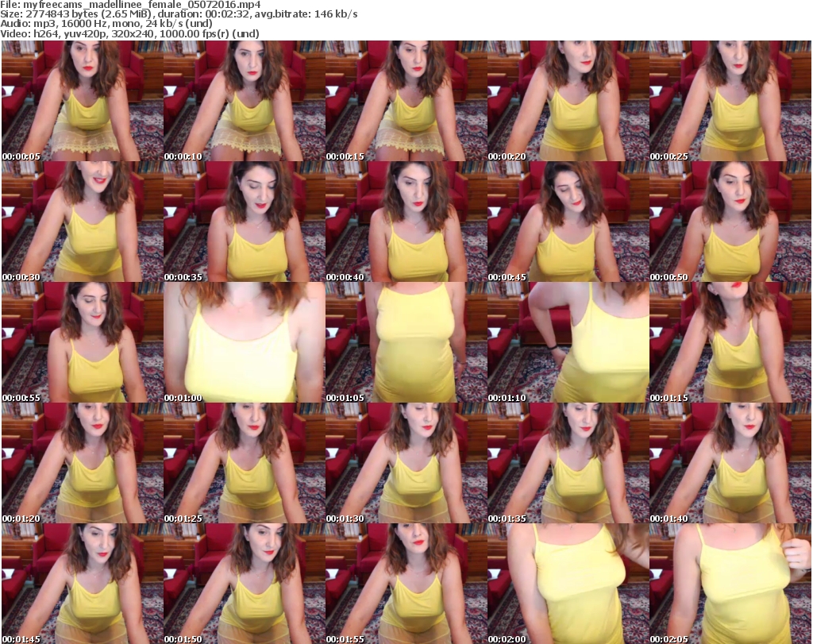Click the Audio mp3 info line
Screen dimensions: 813x644
pos(106,24)
